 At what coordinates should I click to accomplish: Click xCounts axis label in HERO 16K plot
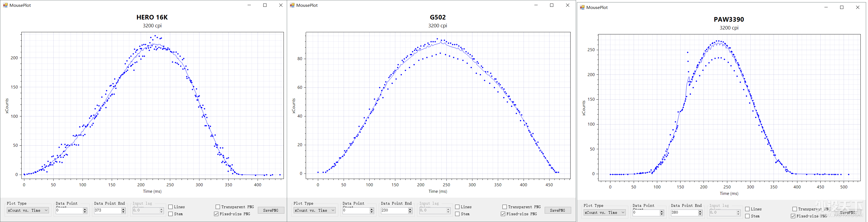coord(7,106)
